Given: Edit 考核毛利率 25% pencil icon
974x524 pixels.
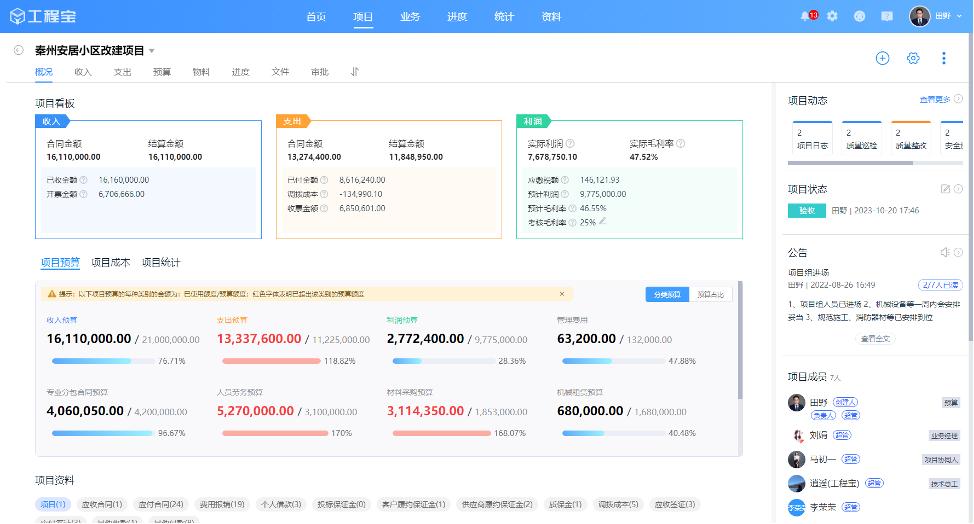Looking at the screenshot, I should coord(603,222).
